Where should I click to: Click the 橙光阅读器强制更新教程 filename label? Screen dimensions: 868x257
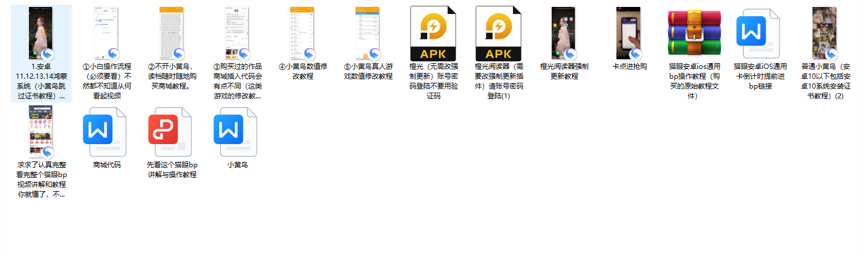click(564, 71)
